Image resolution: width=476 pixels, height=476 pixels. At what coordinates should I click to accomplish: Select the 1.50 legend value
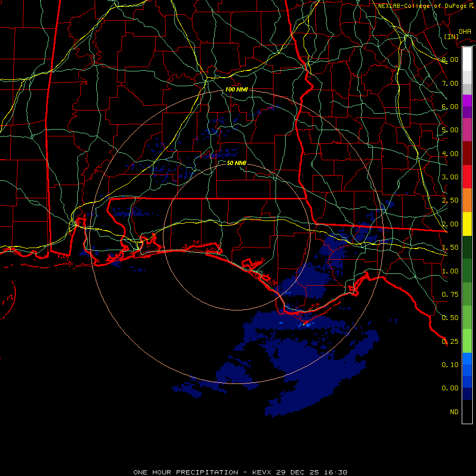450,248
